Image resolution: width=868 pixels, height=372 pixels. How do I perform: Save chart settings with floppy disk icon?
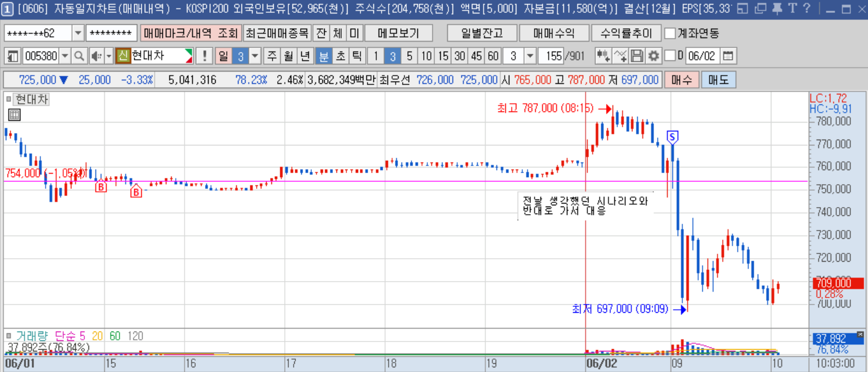pos(636,56)
